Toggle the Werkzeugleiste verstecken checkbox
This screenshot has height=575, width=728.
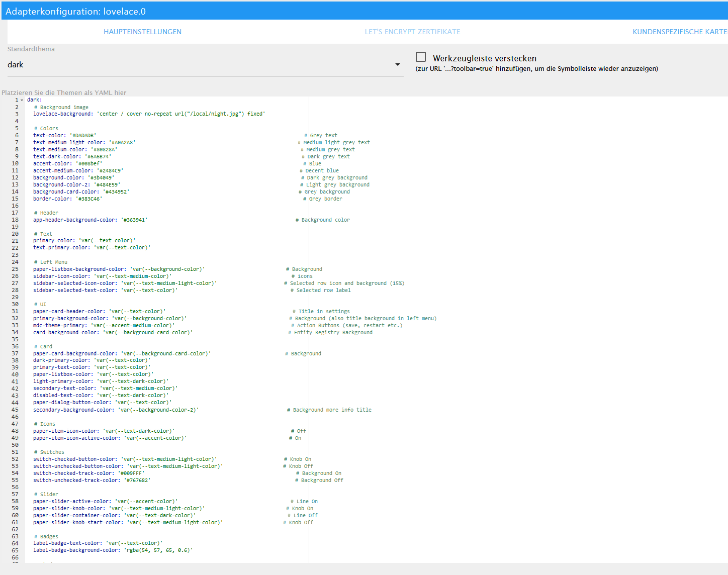click(421, 57)
